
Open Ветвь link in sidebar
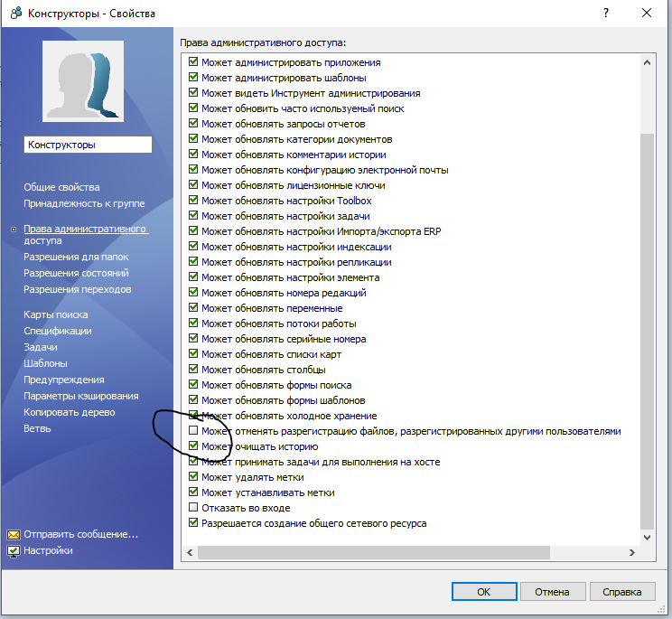click(x=37, y=428)
